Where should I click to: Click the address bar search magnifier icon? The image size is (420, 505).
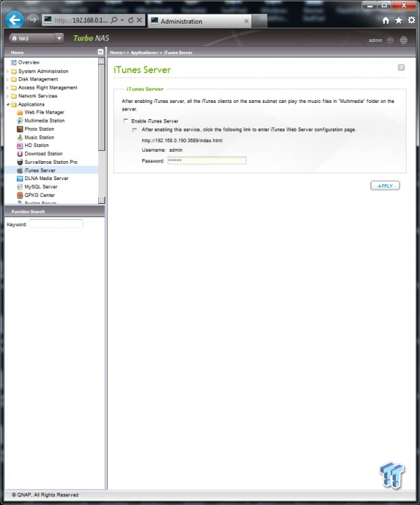click(114, 20)
